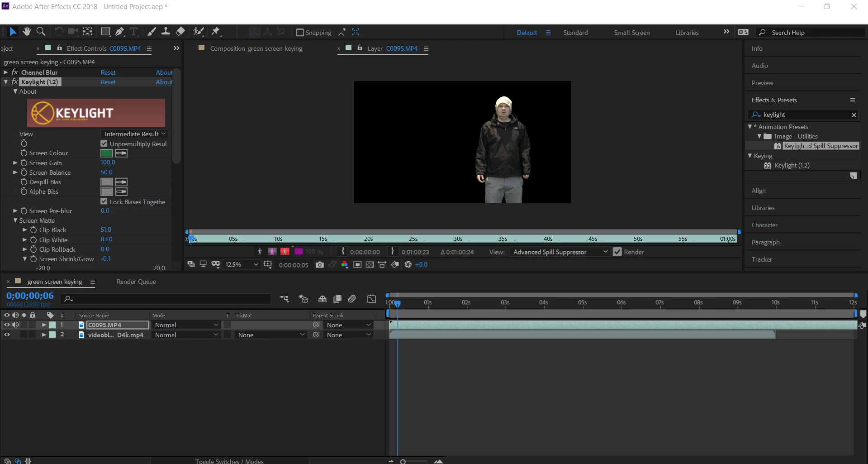Click the Draft 3D icon in timeline
This screenshot has width=868, height=464.
[304, 299]
